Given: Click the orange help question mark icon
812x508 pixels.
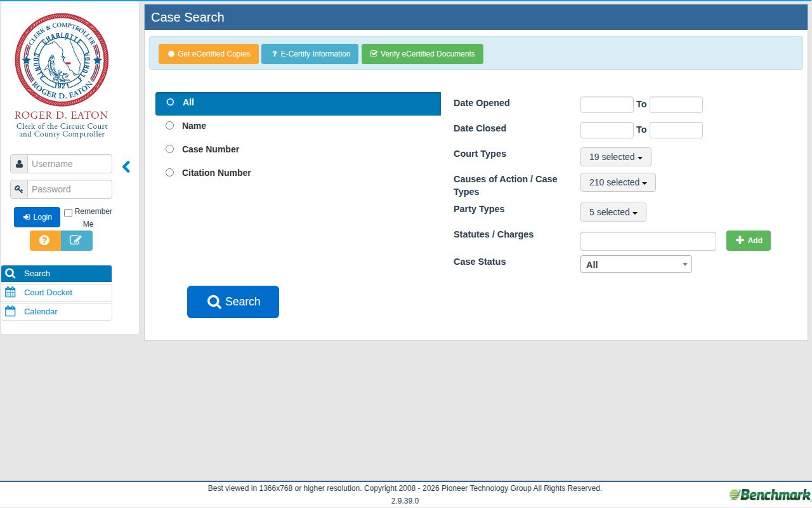Looking at the screenshot, I should click(x=45, y=241).
